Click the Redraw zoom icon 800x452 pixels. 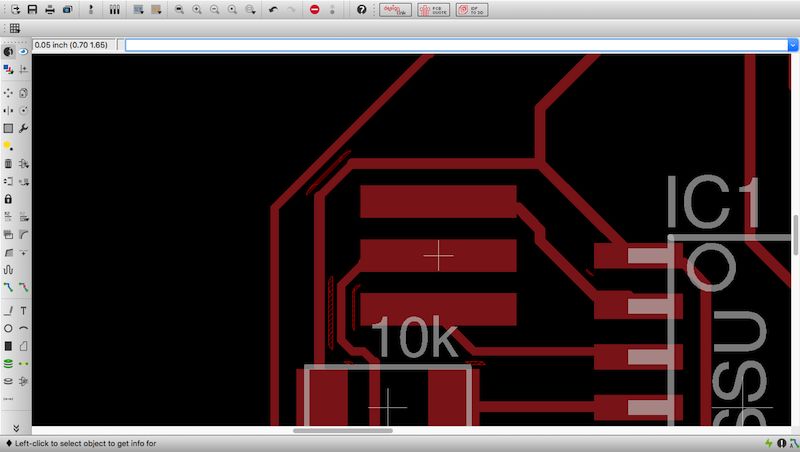[233, 9]
